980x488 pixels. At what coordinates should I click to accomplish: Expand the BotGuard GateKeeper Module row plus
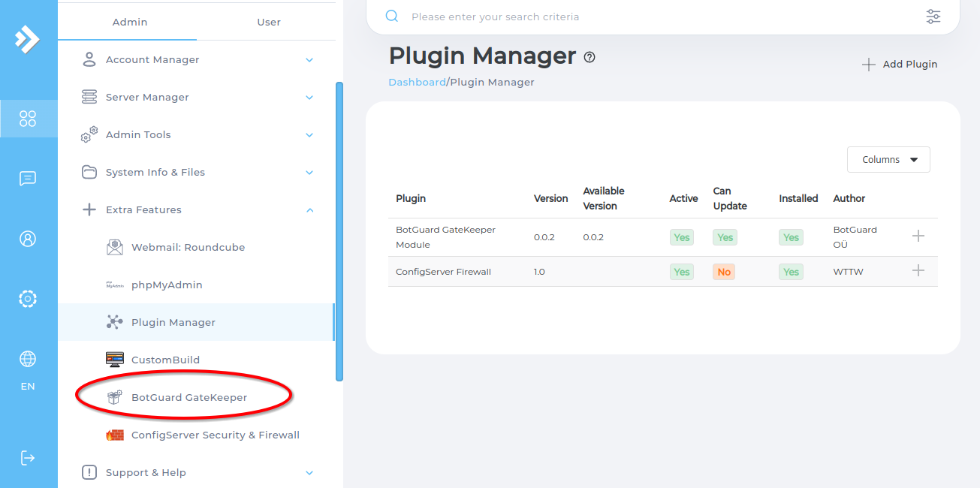coord(918,236)
